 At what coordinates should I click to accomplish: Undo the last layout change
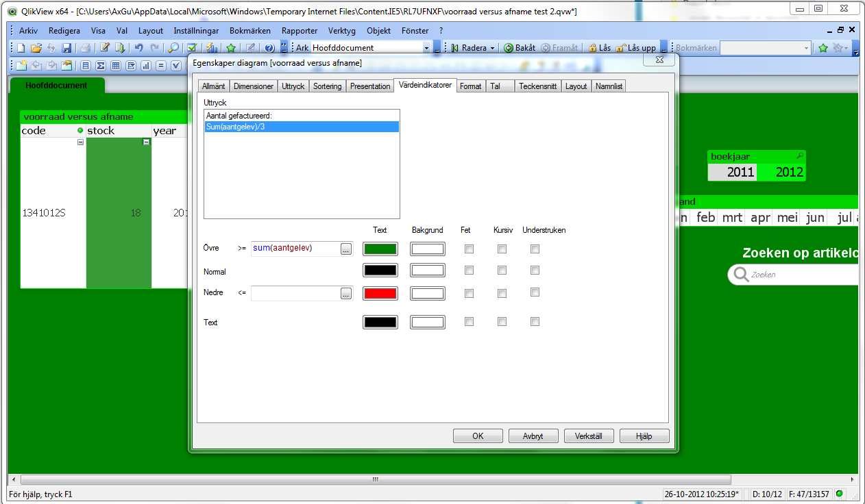[x=138, y=48]
